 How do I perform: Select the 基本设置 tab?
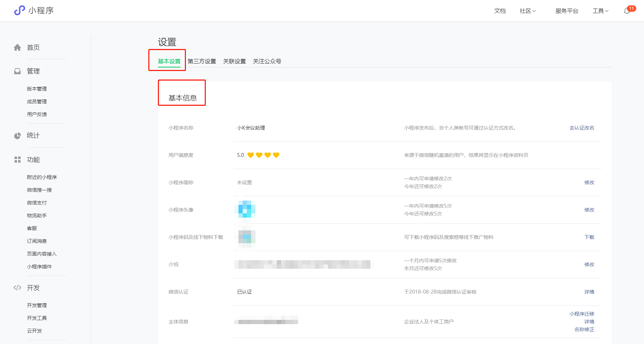click(x=169, y=61)
